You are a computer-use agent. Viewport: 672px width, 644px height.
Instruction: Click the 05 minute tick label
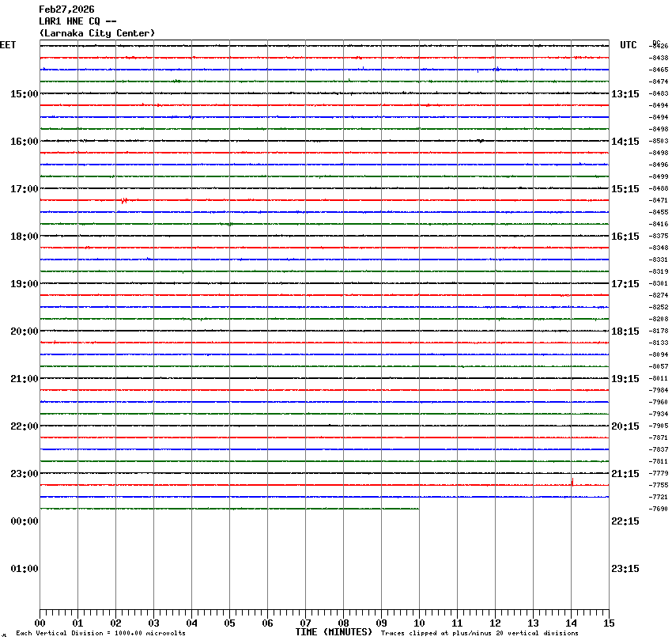(229, 623)
